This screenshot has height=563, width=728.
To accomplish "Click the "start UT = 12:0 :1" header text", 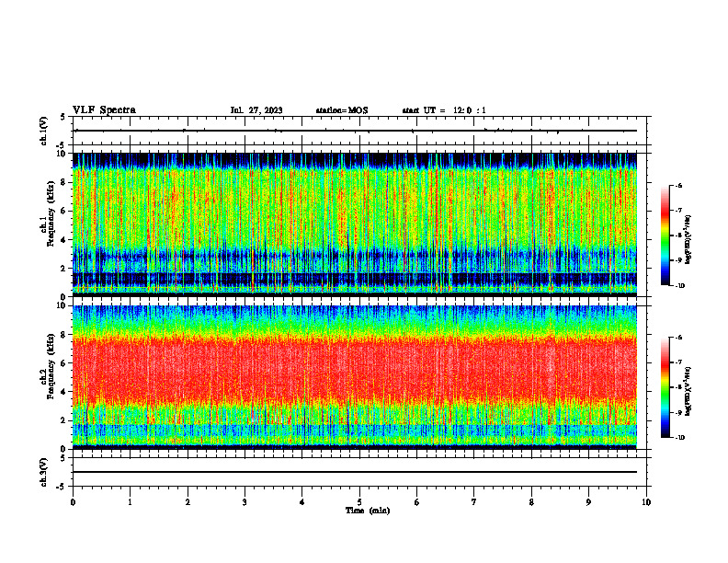I will (444, 110).
